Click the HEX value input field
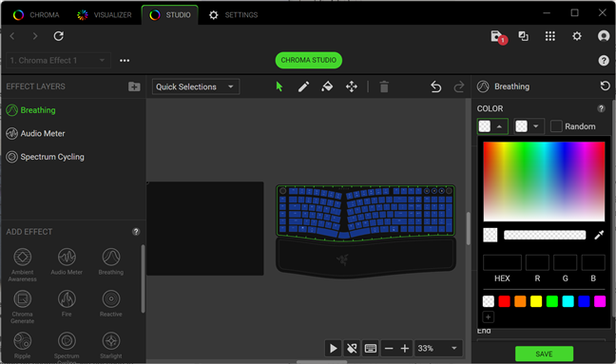 [502, 262]
